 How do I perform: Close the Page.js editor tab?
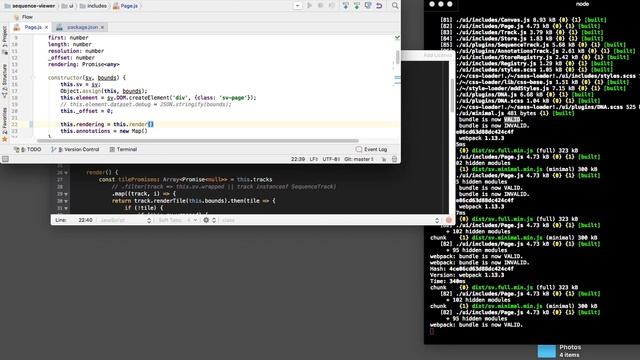click(x=47, y=27)
